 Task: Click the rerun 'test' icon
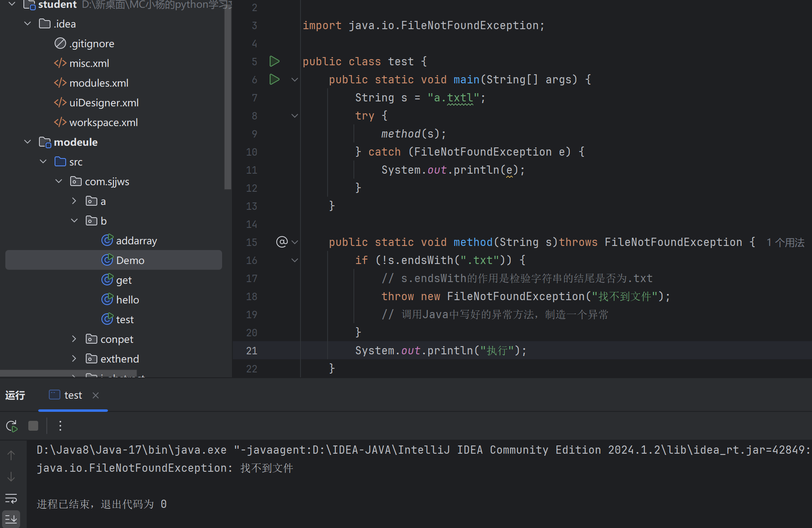tap(12, 426)
